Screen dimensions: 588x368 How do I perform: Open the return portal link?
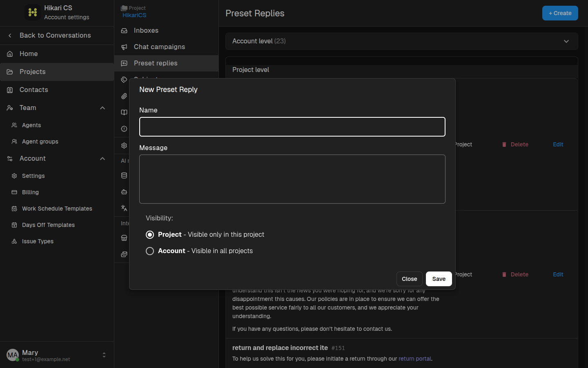(414, 359)
